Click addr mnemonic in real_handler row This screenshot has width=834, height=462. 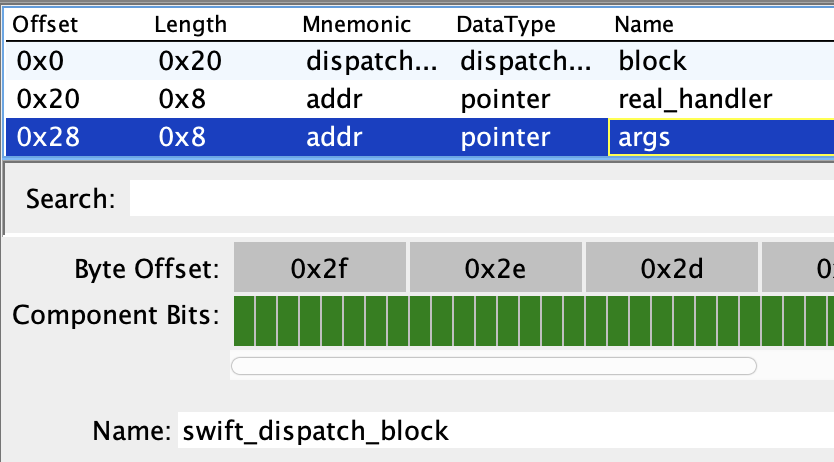[x=329, y=99]
